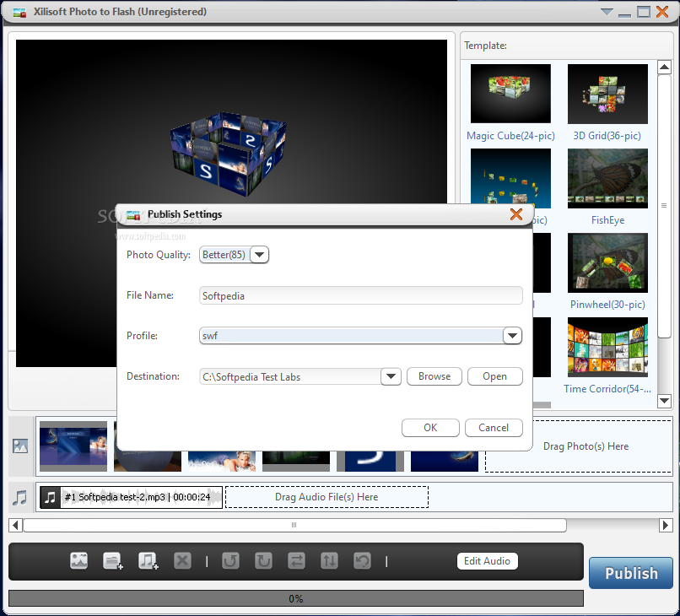Click the Drag Photo(s) Here area

(x=586, y=446)
